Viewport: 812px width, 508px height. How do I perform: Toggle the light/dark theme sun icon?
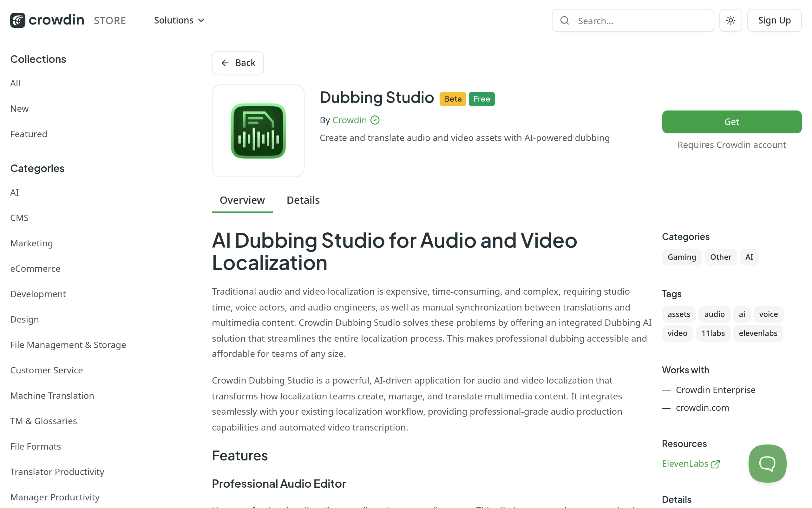(730, 21)
